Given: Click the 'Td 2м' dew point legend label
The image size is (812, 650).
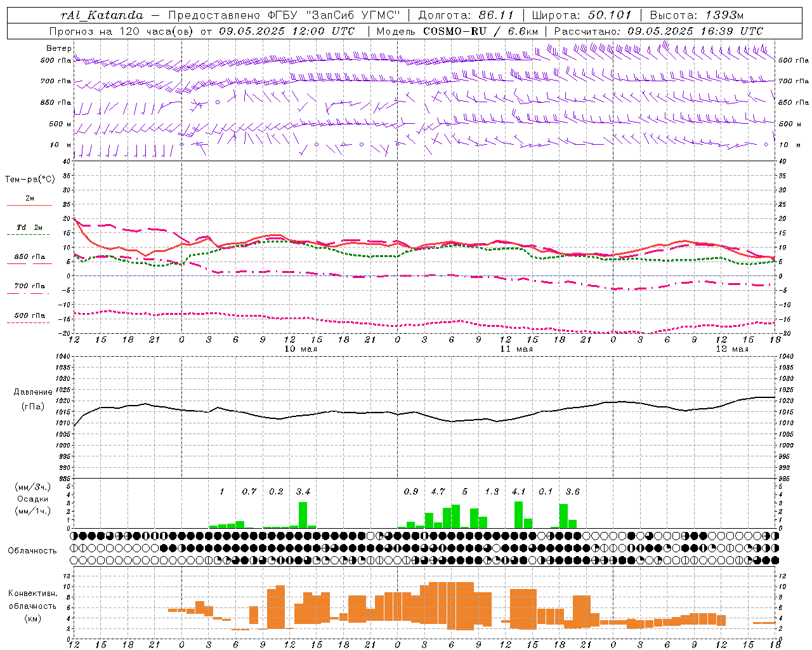Looking at the screenshot, I should click(30, 227).
